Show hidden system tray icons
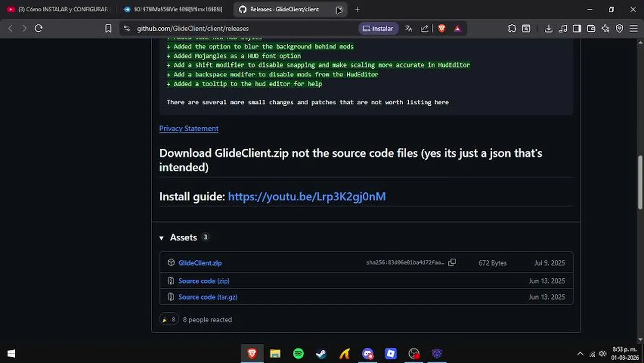This screenshot has width=644, height=363. tap(580, 354)
